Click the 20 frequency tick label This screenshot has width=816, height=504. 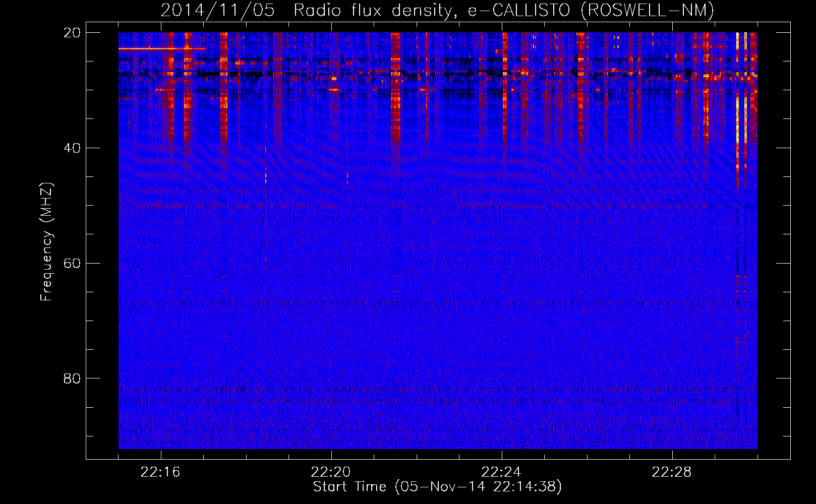[72, 33]
